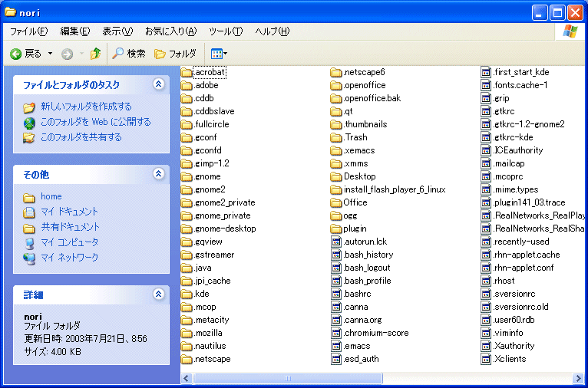Open the home link in その他

[x=51, y=196]
